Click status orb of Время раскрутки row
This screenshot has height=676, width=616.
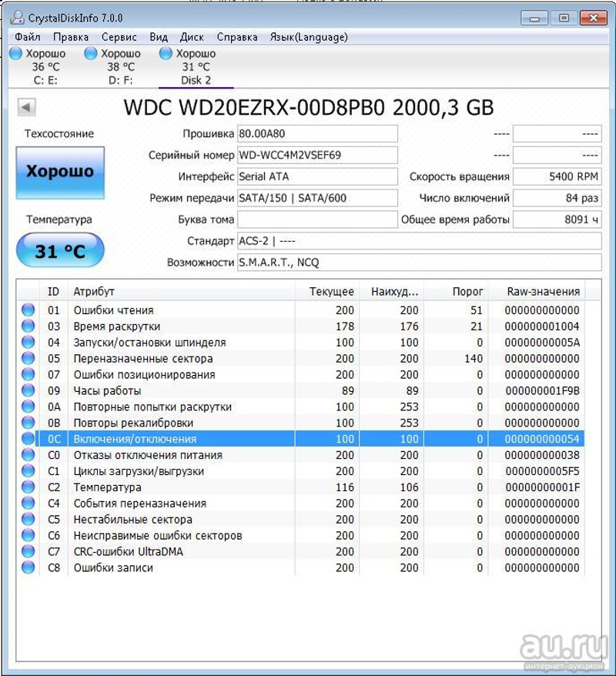28,326
